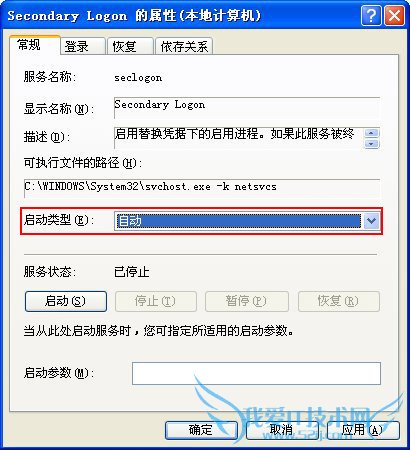This screenshot has width=410, height=450.
Task: Click the 启动(S) button to start service
Action: [x=66, y=301]
